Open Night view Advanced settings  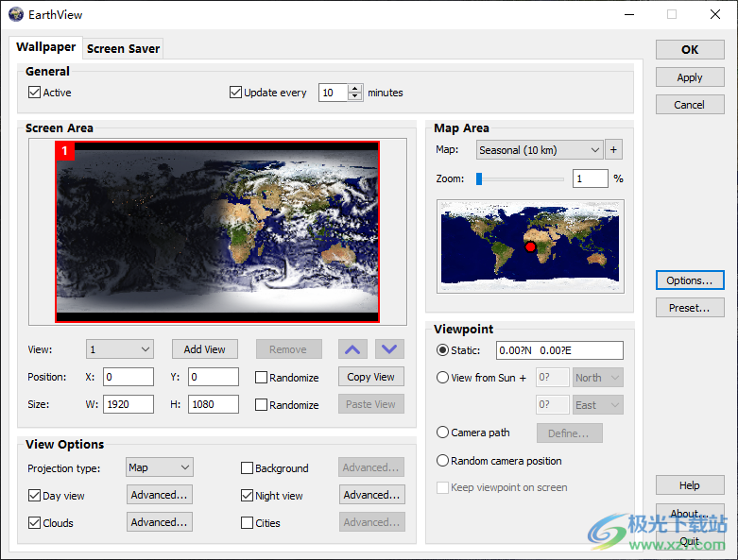[x=371, y=495]
